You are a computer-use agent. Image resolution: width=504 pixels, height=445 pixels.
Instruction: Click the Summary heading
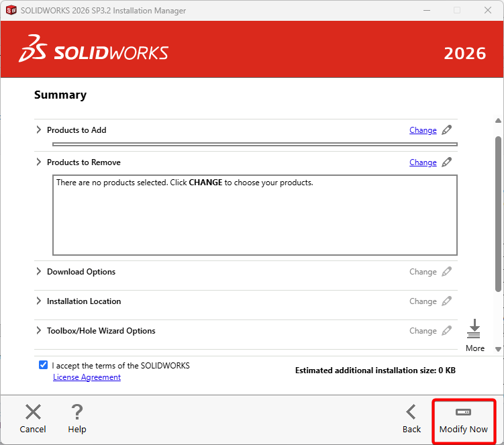click(x=60, y=95)
